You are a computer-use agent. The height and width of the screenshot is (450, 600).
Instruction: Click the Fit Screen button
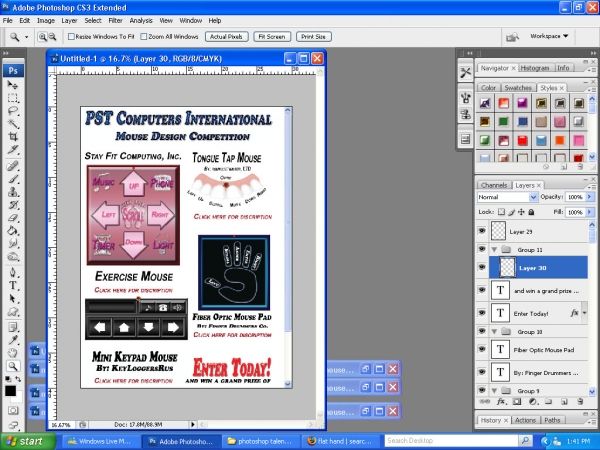[272, 37]
